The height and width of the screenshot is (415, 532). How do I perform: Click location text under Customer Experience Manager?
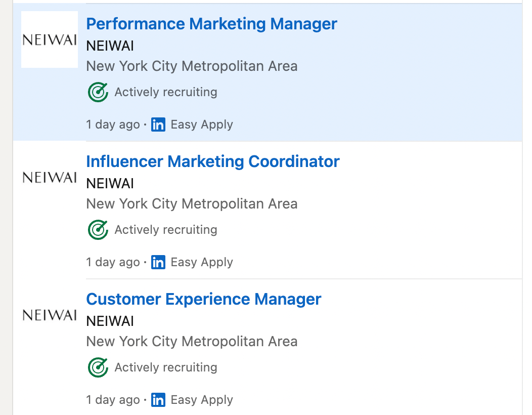point(192,342)
